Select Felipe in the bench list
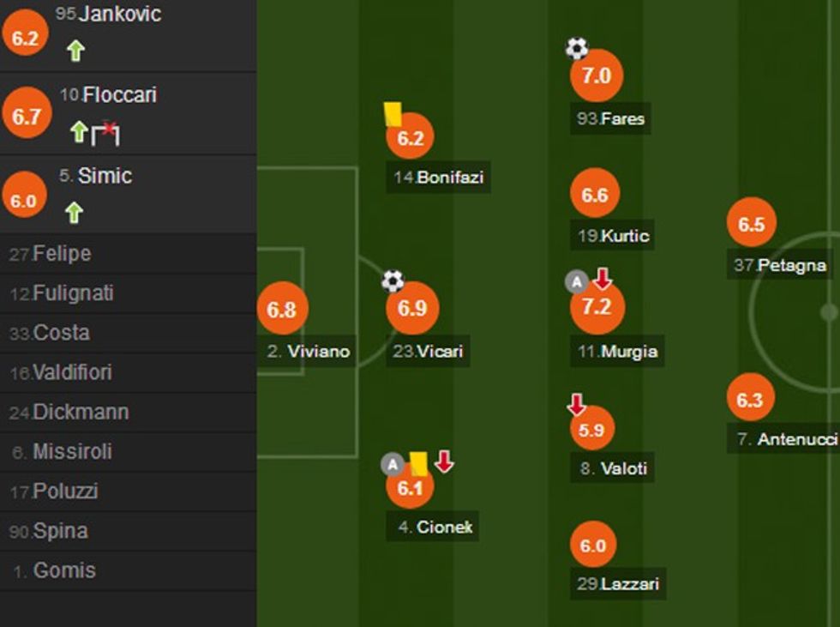This screenshot has height=627, width=840. coord(62,254)
